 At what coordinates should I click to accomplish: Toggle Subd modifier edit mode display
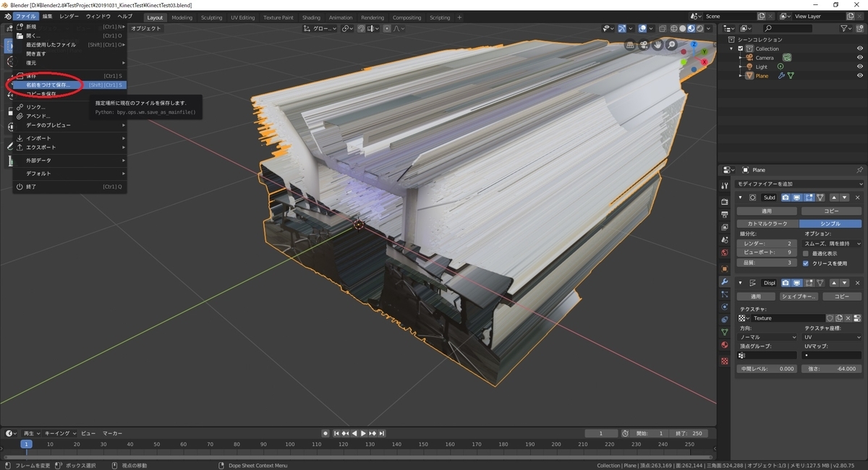(809, 197)
